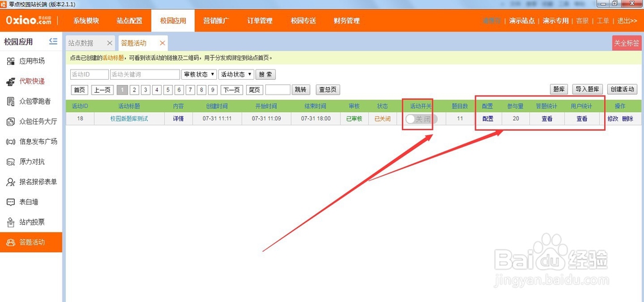This screenshot has width=644, height=302.
Task: Click the 上一页 button
Action: [102, 90]
